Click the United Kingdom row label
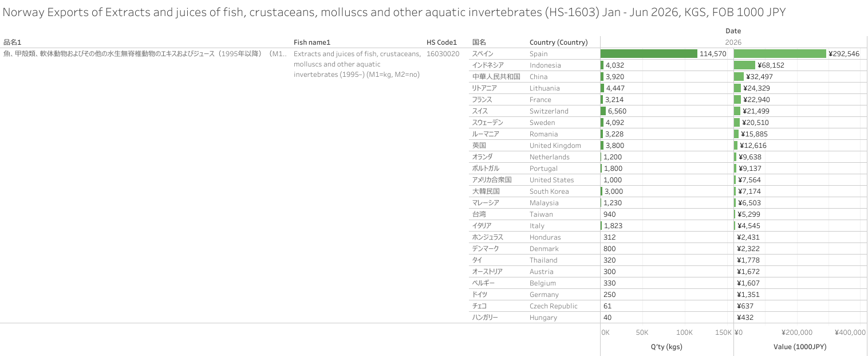The image size is (868, 356). (555, 145)
